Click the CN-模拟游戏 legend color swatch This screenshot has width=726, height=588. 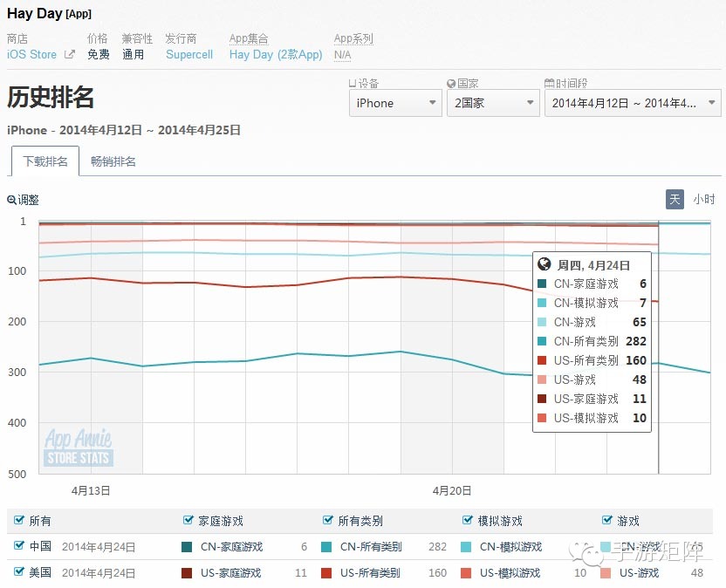coord(466,547)
